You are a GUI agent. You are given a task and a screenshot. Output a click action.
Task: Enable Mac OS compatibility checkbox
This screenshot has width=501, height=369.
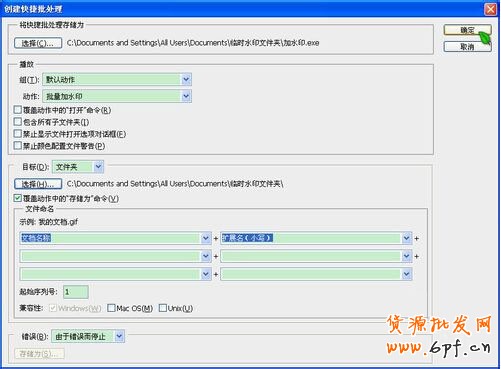[x=111, y=308]
